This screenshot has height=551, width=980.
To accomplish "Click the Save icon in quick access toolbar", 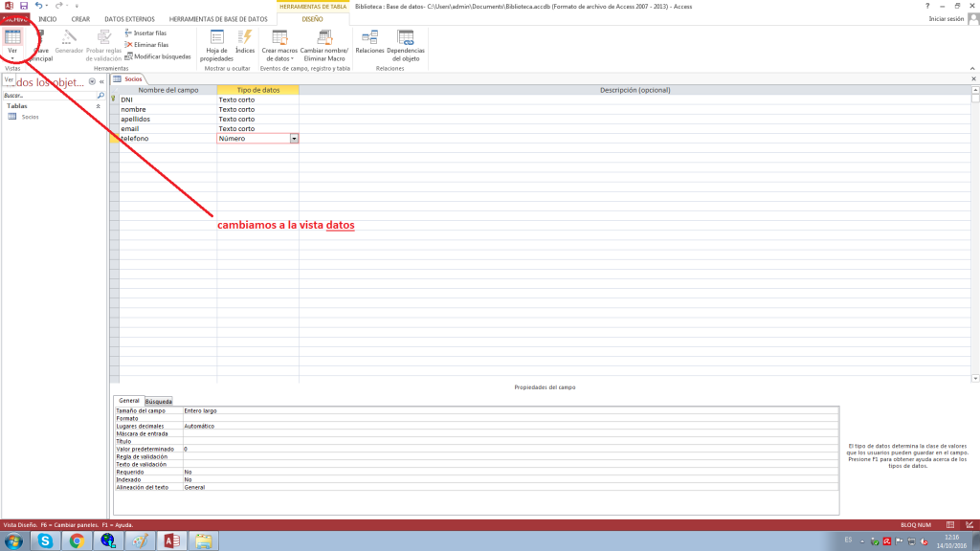I will coord(24,6).
